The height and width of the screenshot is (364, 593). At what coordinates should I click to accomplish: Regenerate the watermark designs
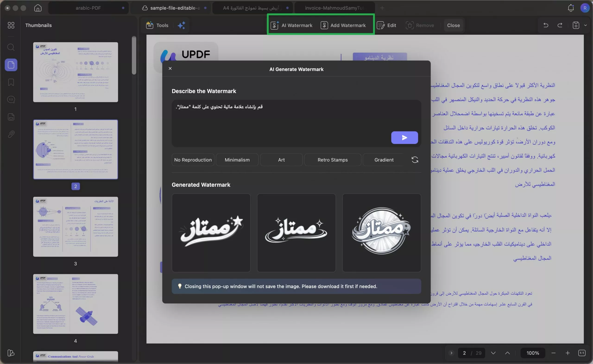point(415,160)
